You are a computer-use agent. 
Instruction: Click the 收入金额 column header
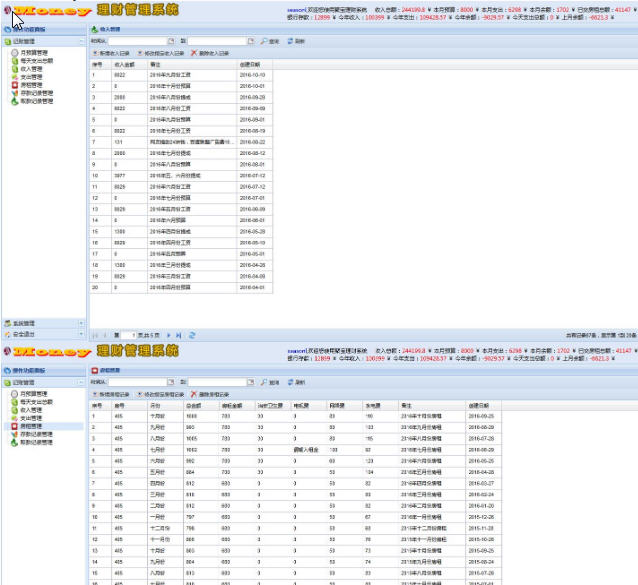tap(125, 64)
